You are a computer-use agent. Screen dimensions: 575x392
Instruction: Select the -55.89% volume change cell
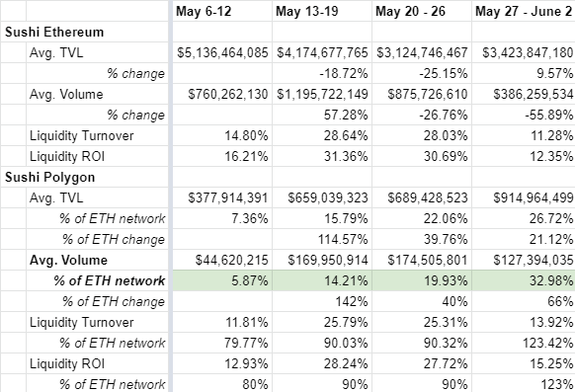point(524,116)
